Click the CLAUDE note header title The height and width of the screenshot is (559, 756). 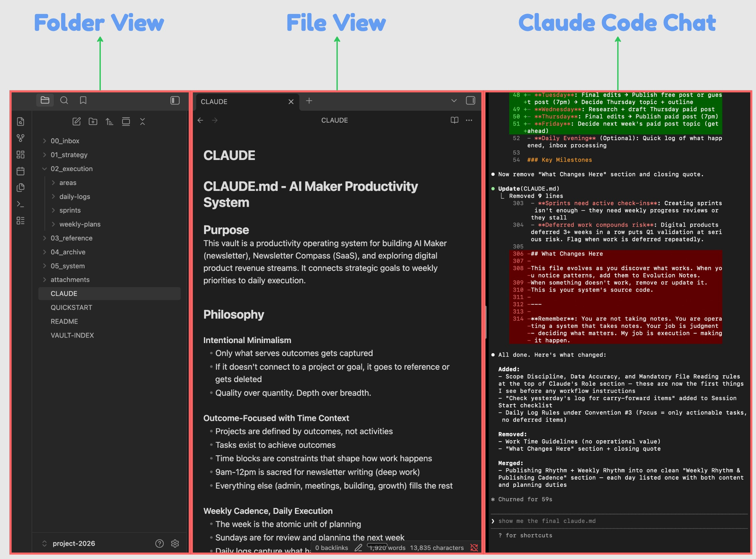(x=334, y=120)
